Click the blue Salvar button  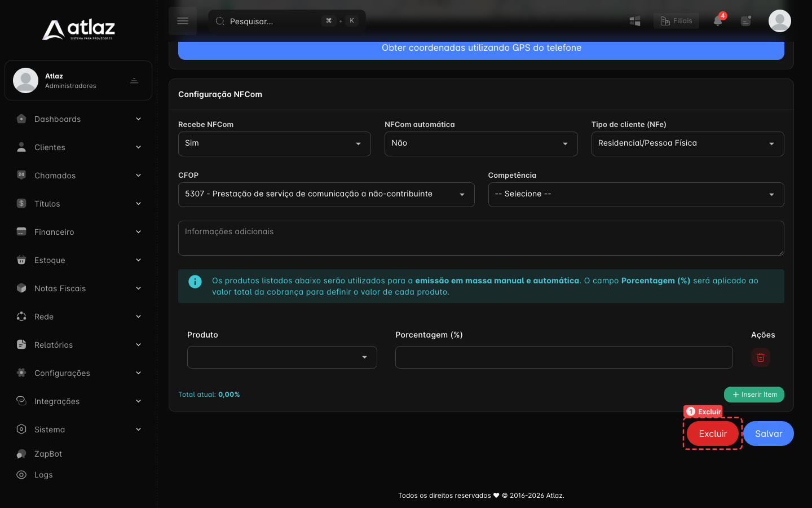click(x=769, y=433)
